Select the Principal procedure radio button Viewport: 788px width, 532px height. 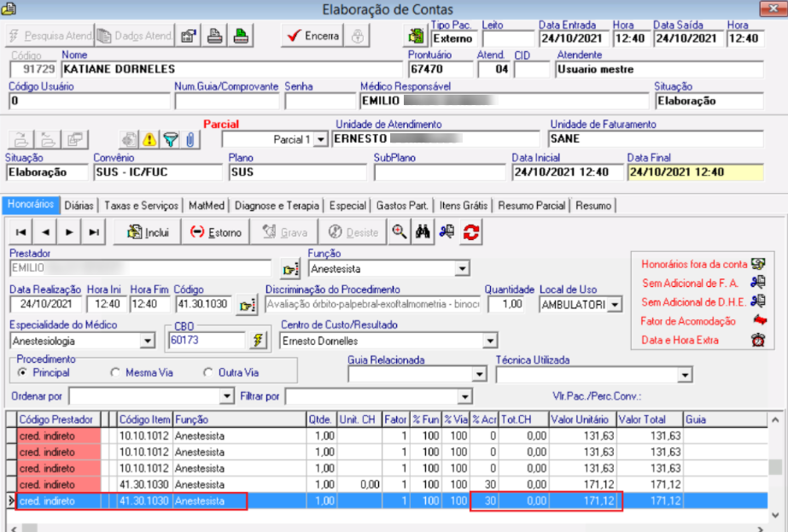(22, 372)
